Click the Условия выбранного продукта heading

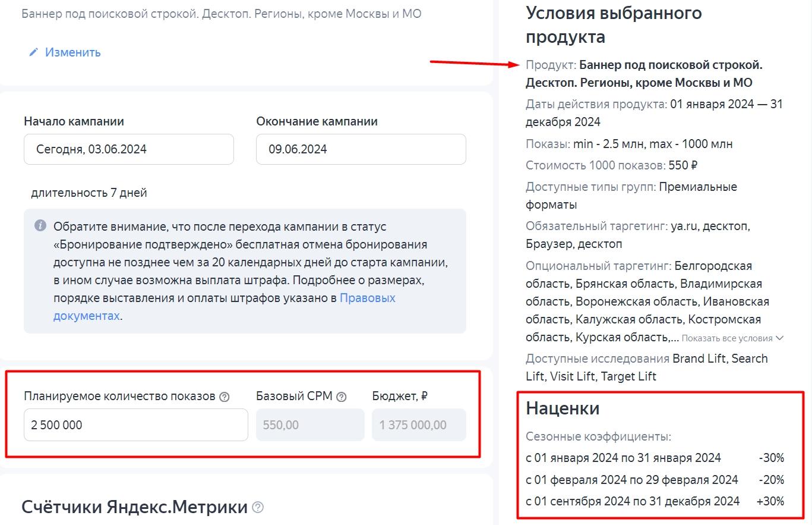pyautogui.click(x=614, y=25)
